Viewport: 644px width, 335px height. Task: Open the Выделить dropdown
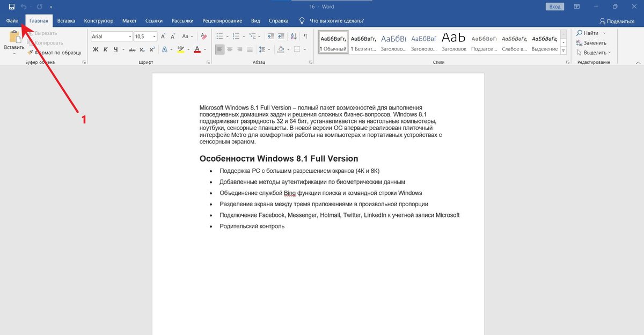593,53
